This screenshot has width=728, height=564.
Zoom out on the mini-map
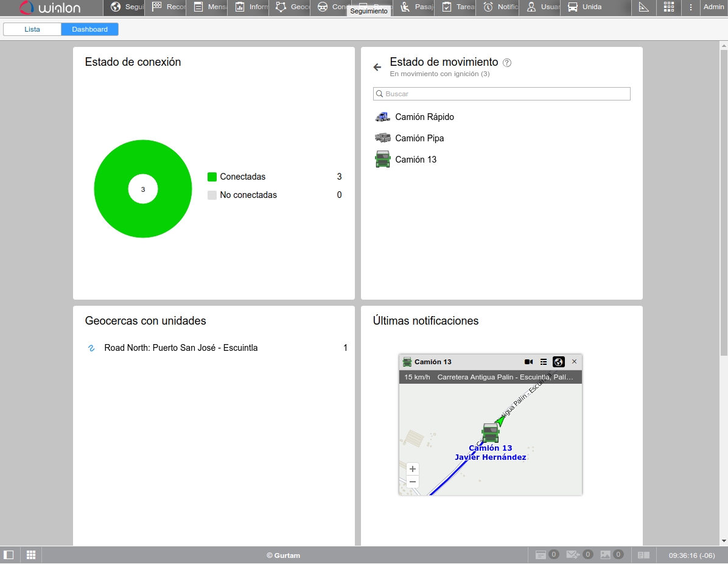[413, 482]
